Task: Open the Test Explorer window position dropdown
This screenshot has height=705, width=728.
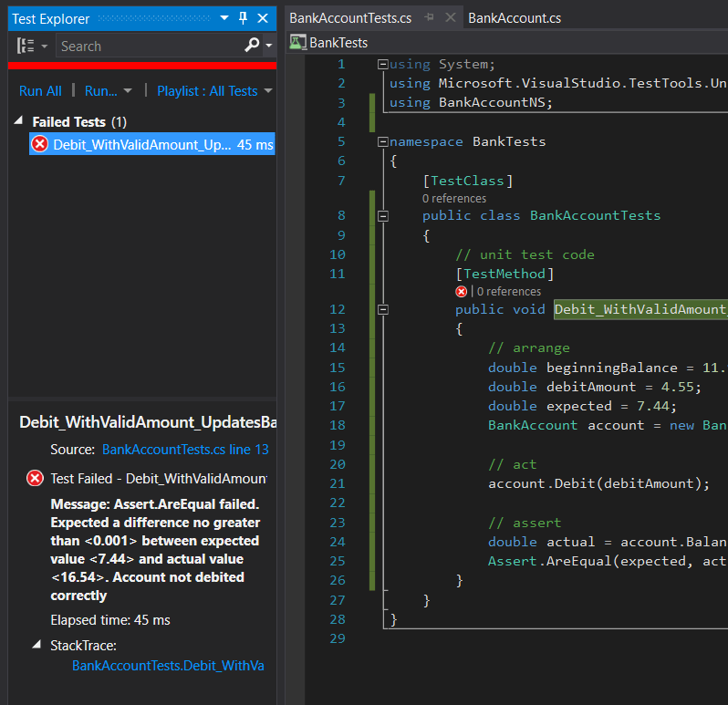Action: click(224, 18)
